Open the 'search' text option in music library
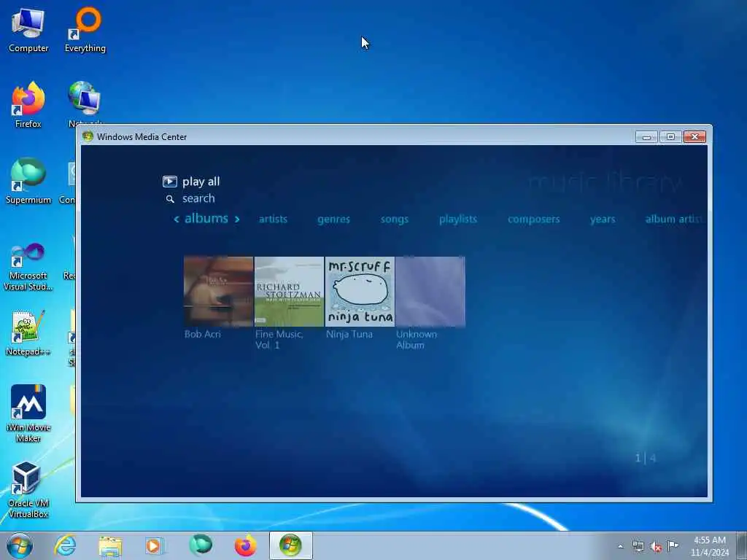The width and height of the screenshot is (747, 560). (x=198, y=198)
